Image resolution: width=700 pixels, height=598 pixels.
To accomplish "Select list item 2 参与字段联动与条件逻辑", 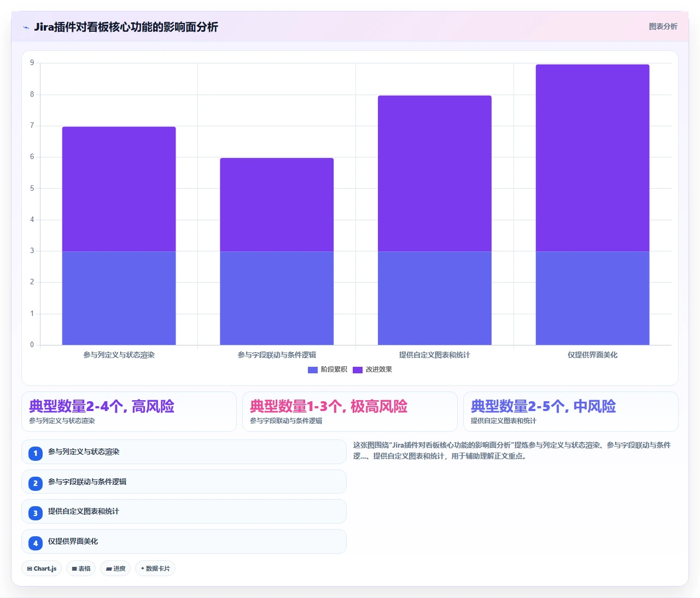I will 184,482.
